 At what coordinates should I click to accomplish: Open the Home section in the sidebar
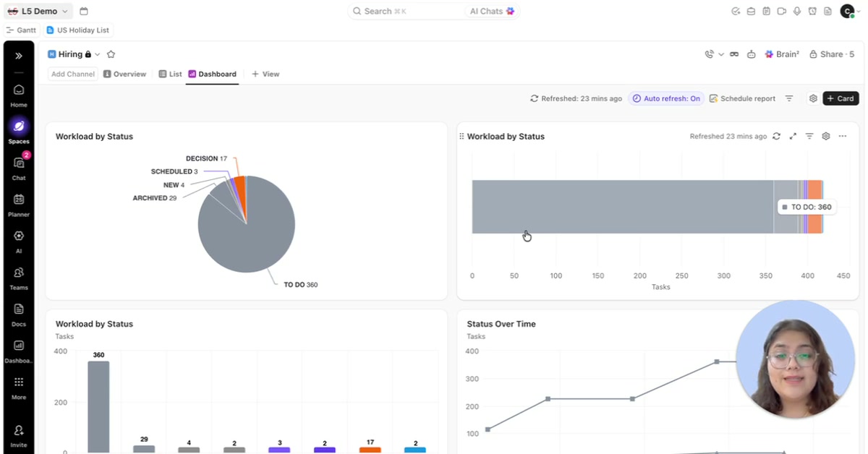[19, 95]
